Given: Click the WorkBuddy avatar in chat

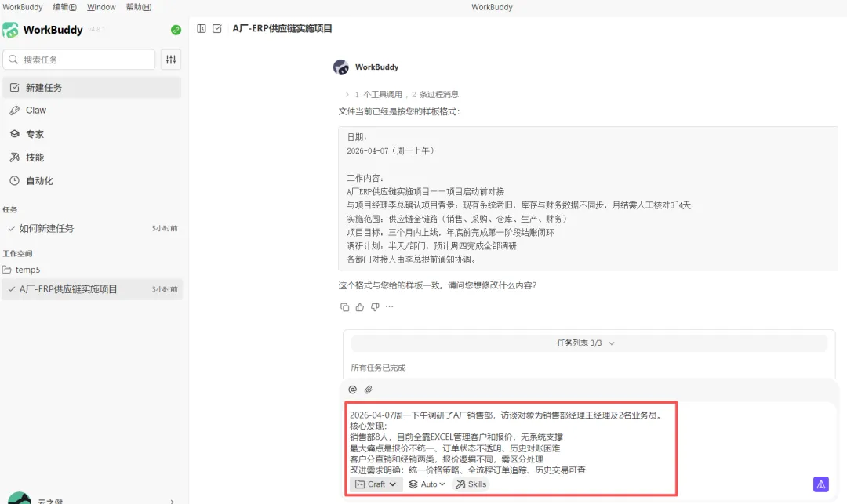Looking at the screenshot, I should pyautogui.click(x=341, y=67).
